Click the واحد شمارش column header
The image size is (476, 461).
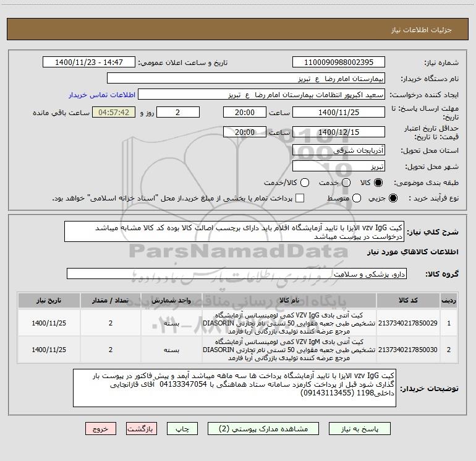coord(171,300)
